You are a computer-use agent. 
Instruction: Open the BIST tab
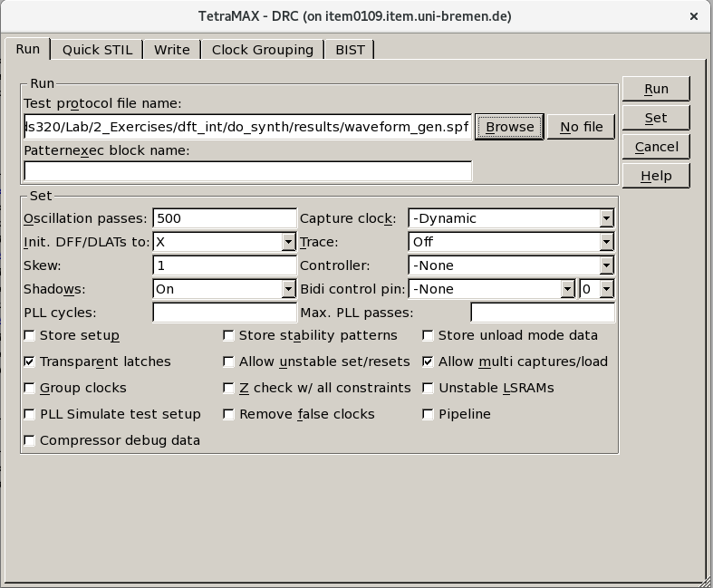[x=350, y=50]
